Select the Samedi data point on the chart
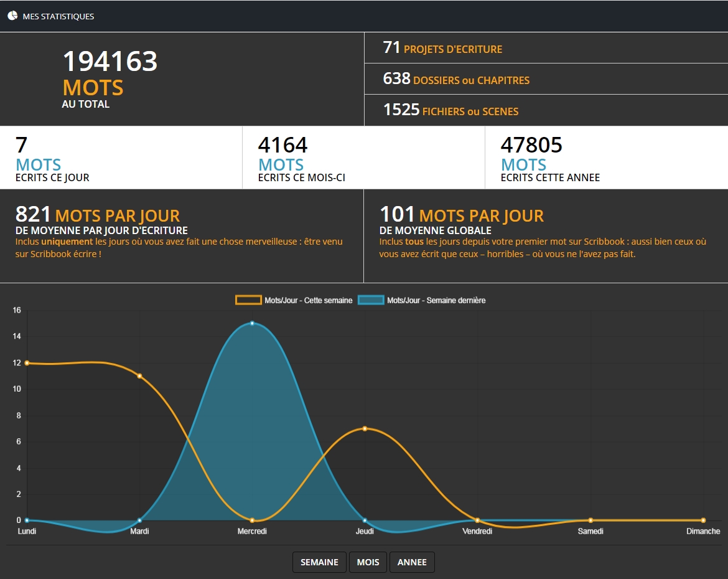Viewport: 728px width, 579px height. [x=590, y=520]
